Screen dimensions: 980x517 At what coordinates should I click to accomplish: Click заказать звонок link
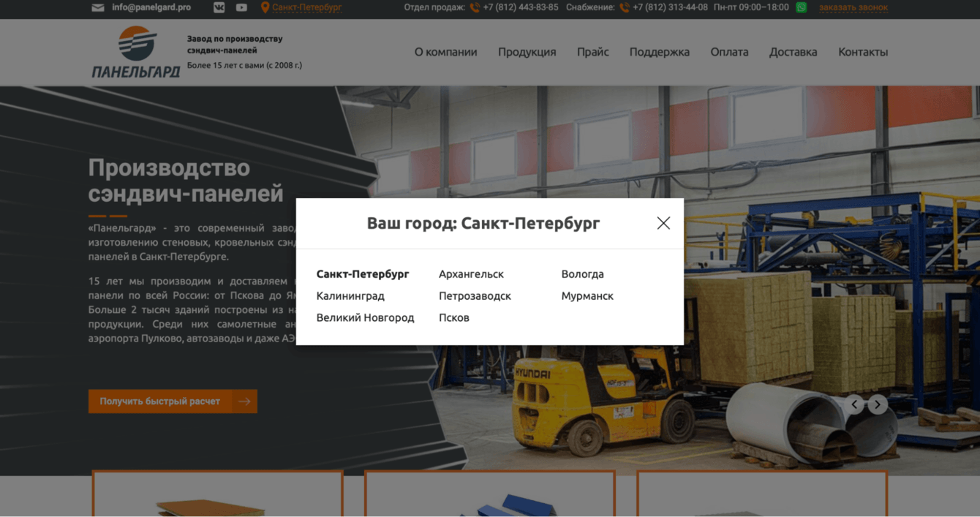coord(853,7)
